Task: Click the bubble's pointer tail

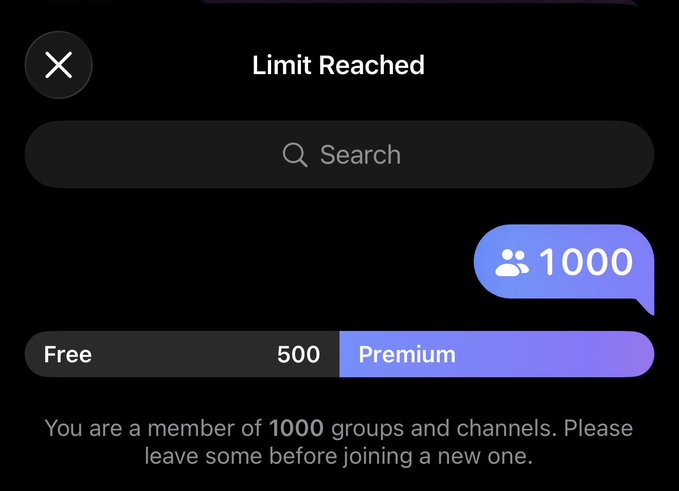Action: [x=645, y=305]
